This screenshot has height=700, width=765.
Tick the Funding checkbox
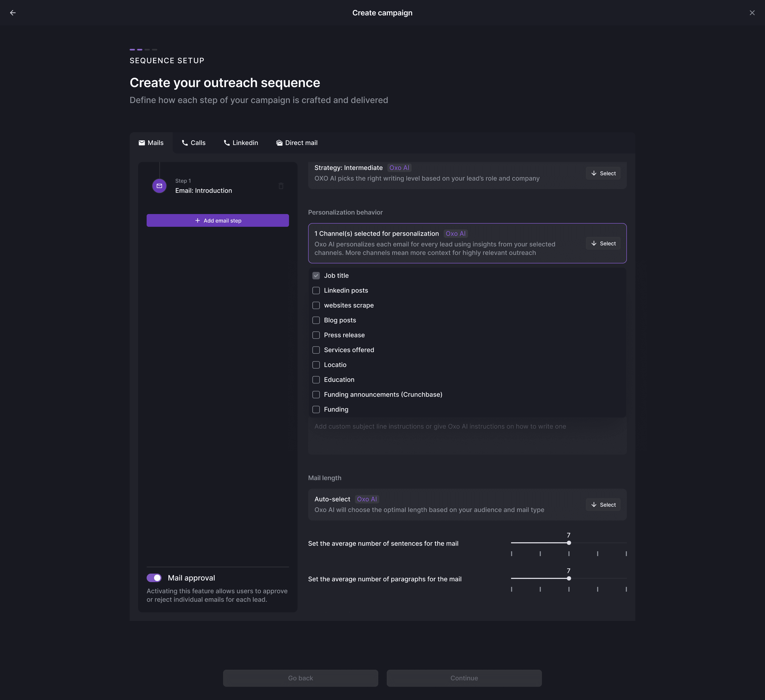316,409
